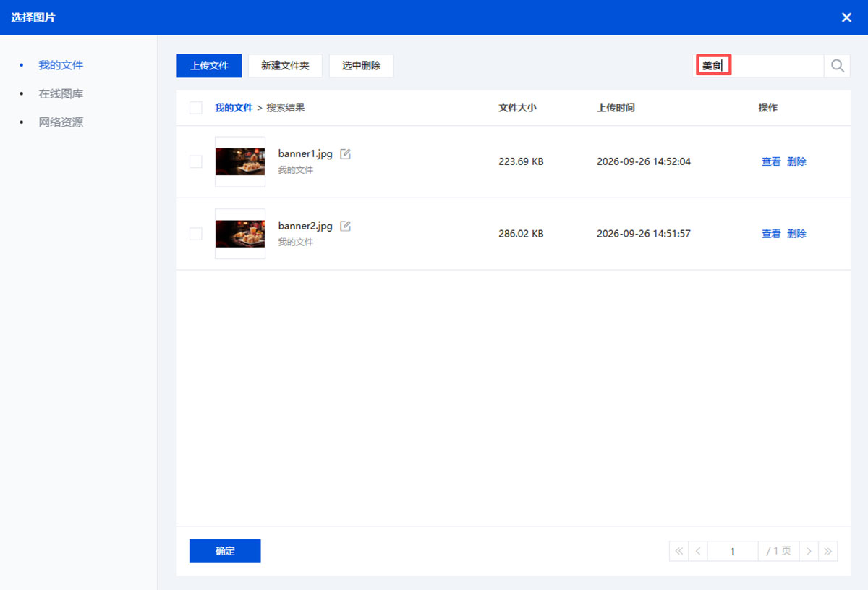
Task: Open 我的文件 in the sidebar
Action: (x=61, y=65)
